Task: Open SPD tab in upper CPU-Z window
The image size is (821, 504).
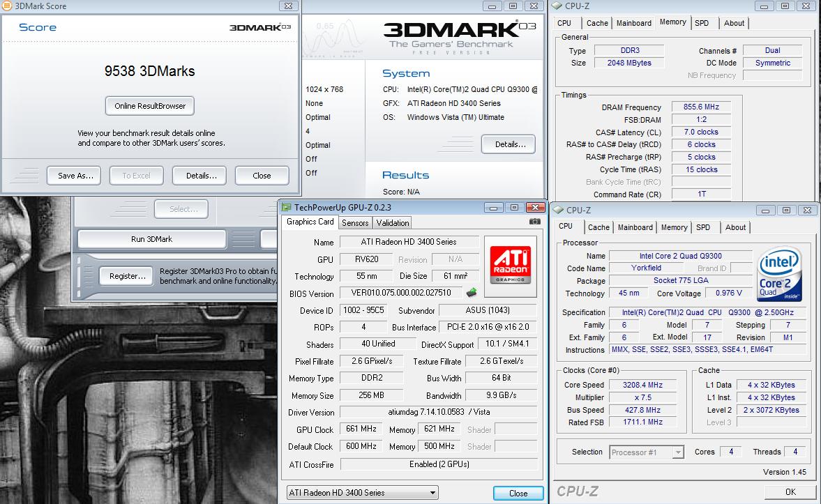Action: point(702,23)
